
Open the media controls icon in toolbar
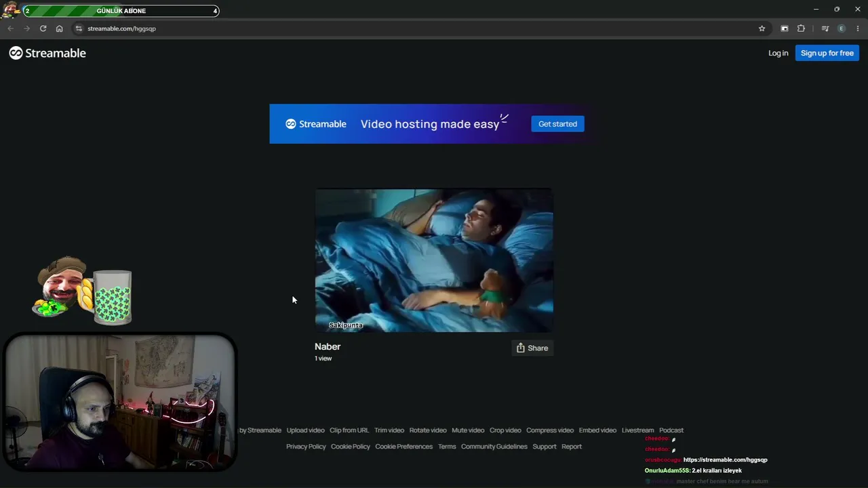(x=825, y=28)
